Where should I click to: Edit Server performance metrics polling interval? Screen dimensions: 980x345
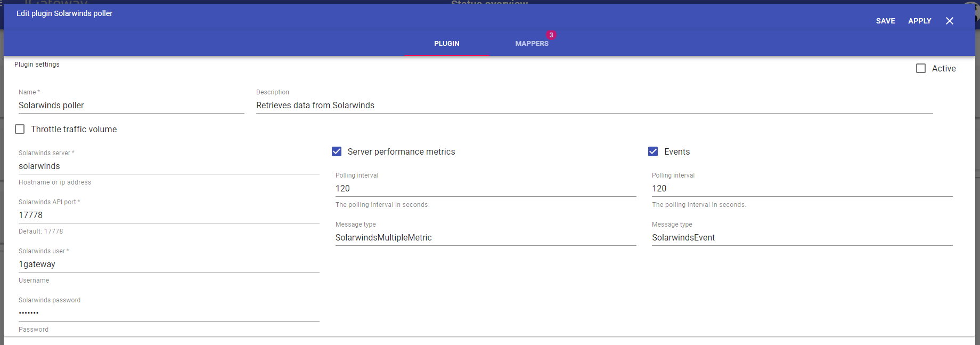click(x=486, y=189)
